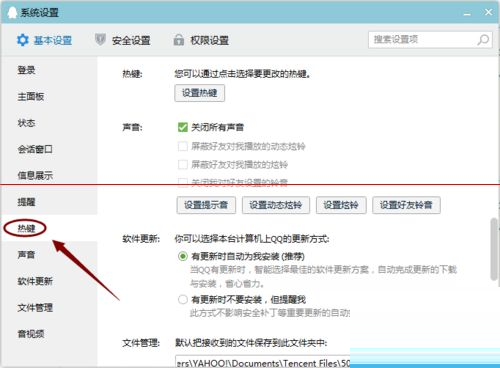
Task: Click the gear icon for 基本设置
Action: pos(23,40)
